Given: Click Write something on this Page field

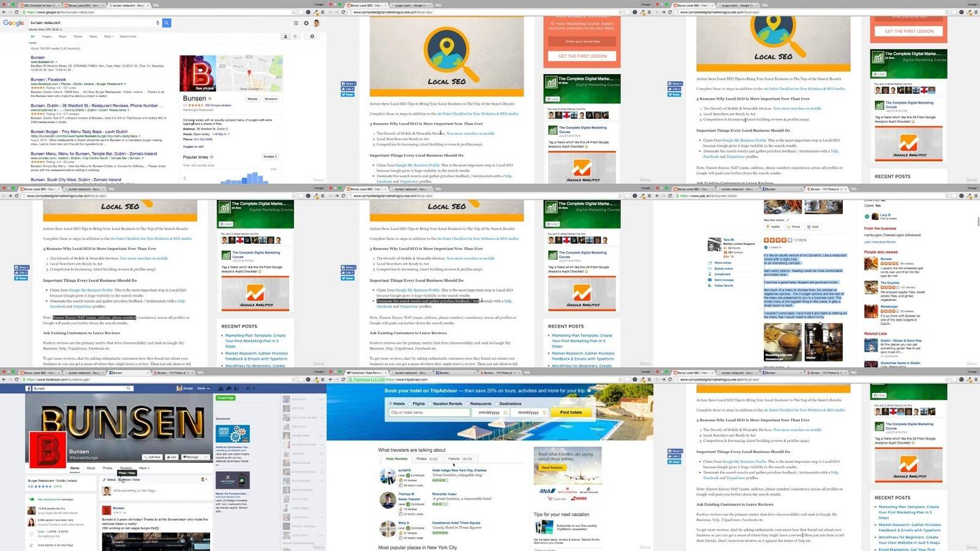Looking at the screenshot, I should click(135, 491).
